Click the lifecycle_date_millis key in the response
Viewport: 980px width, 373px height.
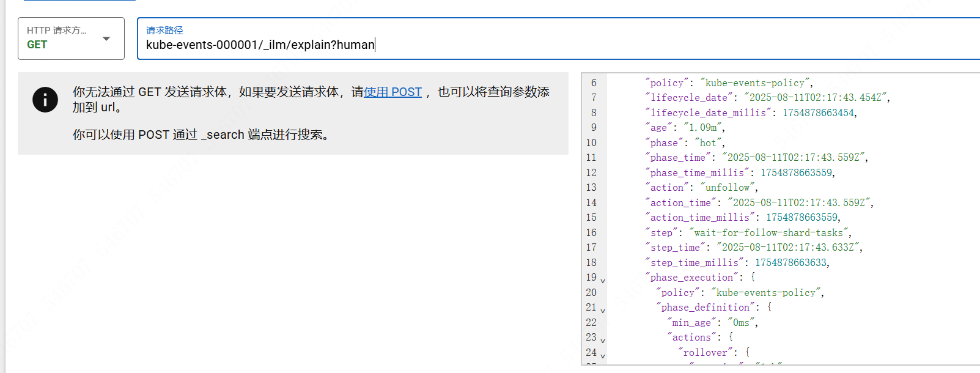[708, 113]
